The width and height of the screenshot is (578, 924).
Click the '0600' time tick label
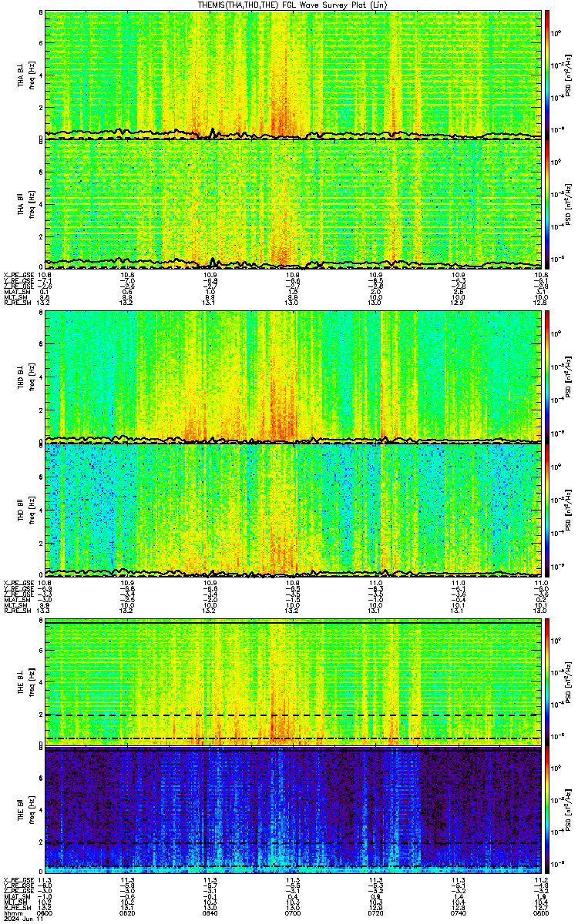[x=45, y=913]
